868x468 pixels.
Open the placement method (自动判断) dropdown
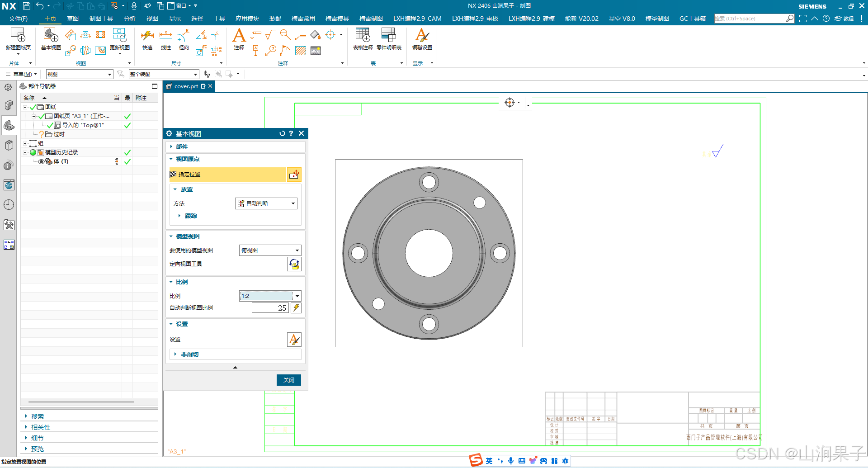266,203
